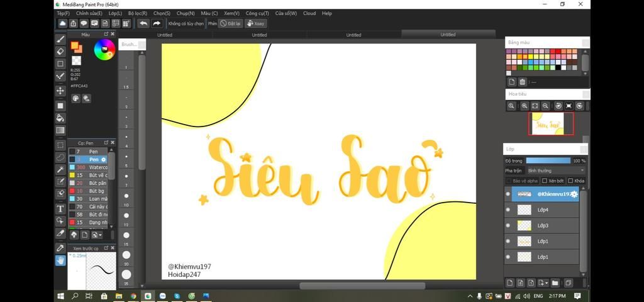Open the Chỉnh sửa(E) menu

[89, 13]
